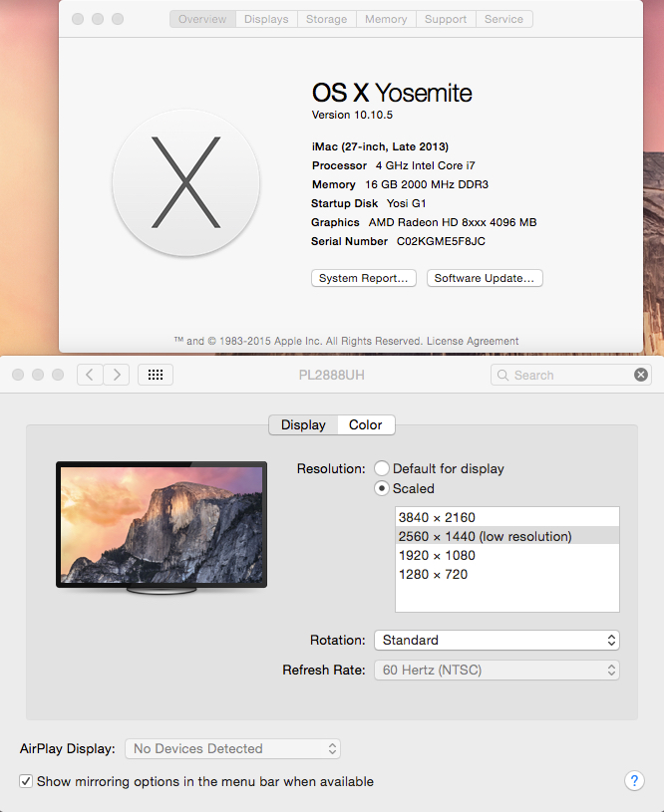Select the Display tab in PL2888UH
Screen dimensions: 664x812
pyautogui.click(x=303, y=424)
